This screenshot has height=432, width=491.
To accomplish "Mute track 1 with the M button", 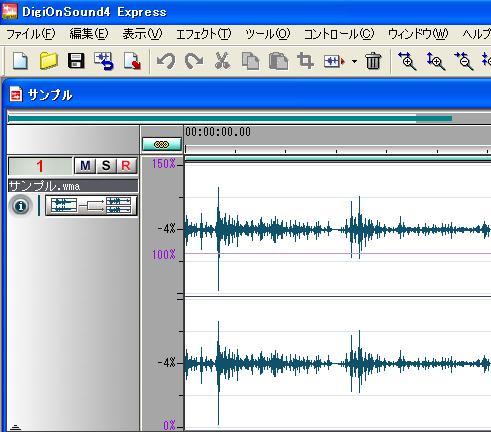I will pos(85,166).
